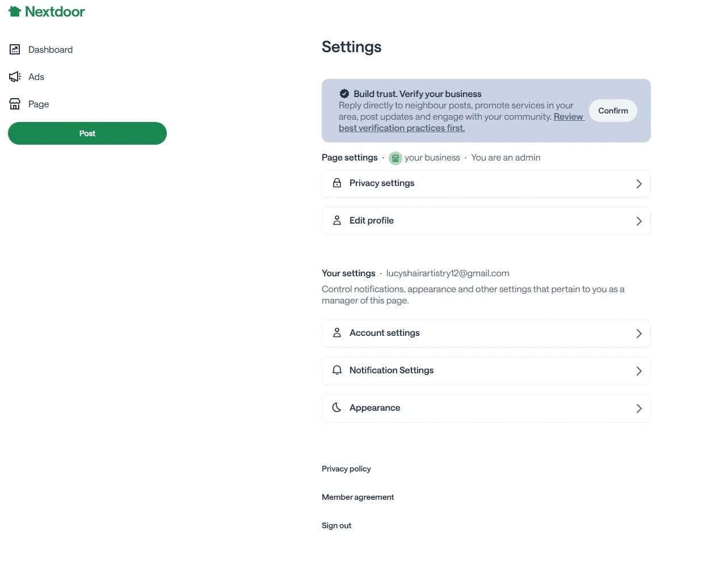The width and height of the screenshot is (728, 577).
Task: Expand Privacy settings using its chevron
Action: point(639,184)
